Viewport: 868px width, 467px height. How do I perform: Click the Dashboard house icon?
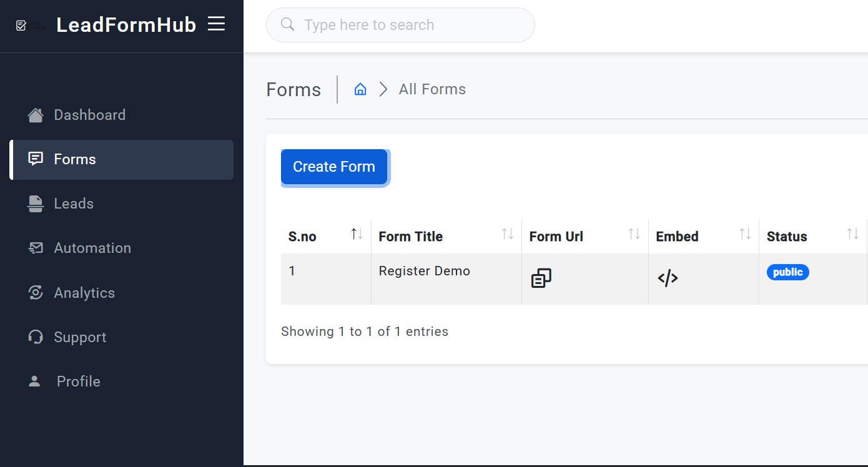coord(36,115)
